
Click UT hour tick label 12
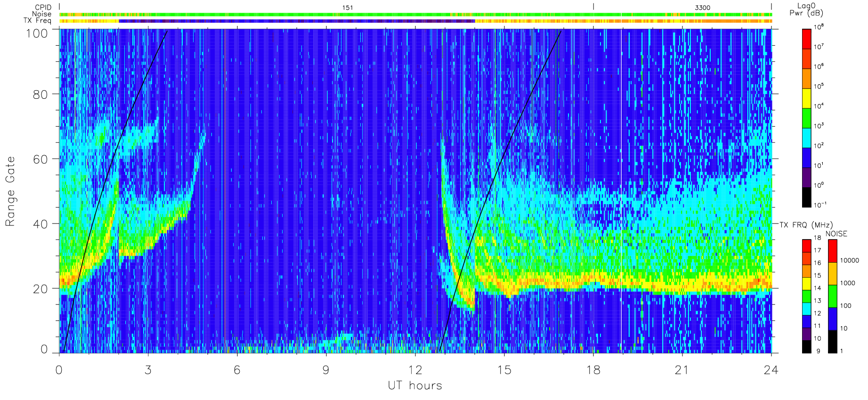[415, 370]
